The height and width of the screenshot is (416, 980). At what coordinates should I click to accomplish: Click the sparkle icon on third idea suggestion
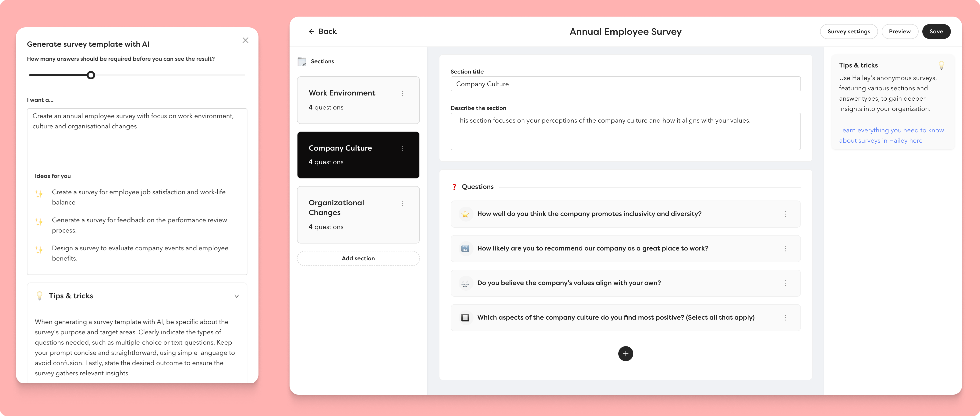pos(39,249)
